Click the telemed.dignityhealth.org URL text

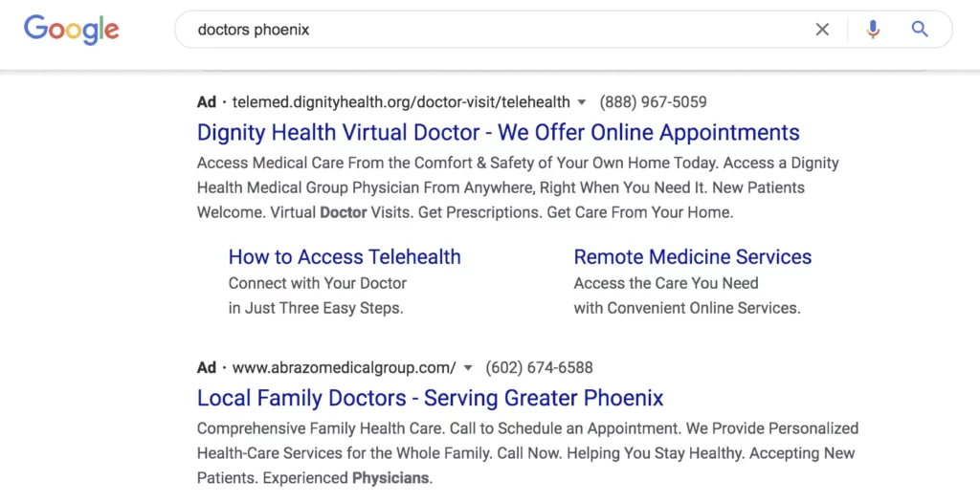coord(401,102)
